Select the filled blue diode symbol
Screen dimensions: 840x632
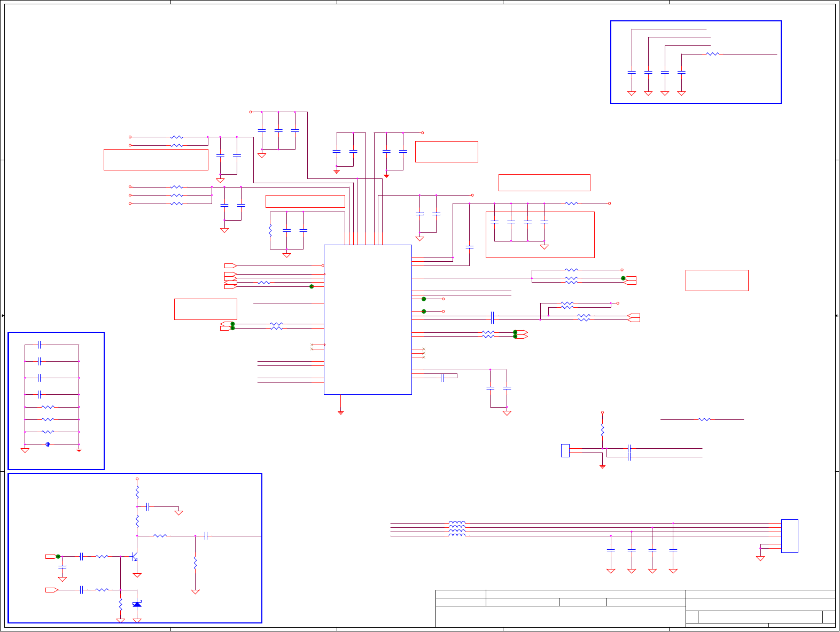tap(137, 604)
